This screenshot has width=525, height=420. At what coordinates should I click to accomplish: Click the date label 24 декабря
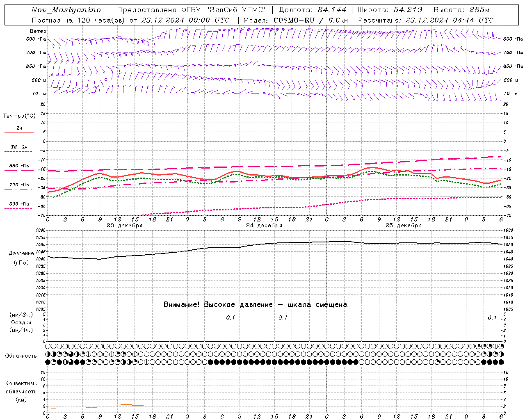pos(264,226)
